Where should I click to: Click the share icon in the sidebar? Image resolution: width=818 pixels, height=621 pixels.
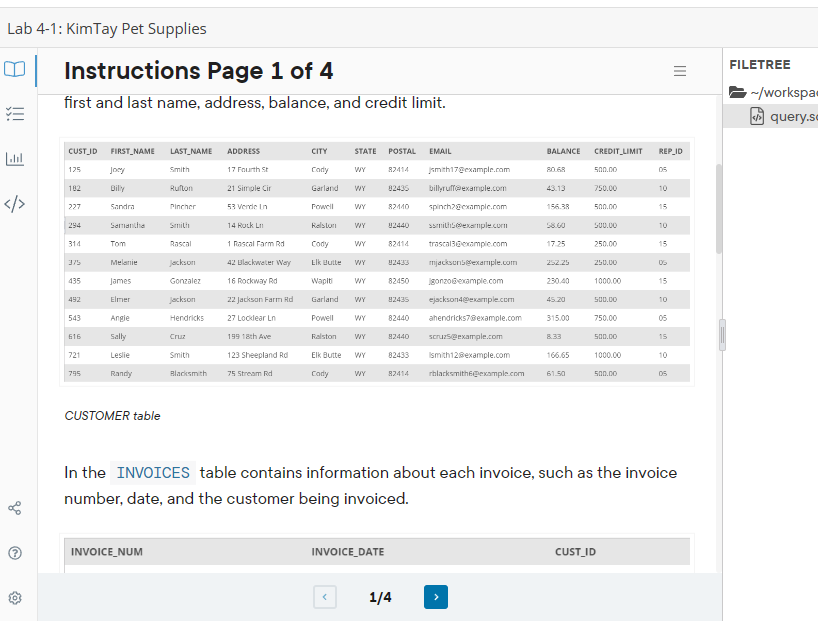coord(14,508)
